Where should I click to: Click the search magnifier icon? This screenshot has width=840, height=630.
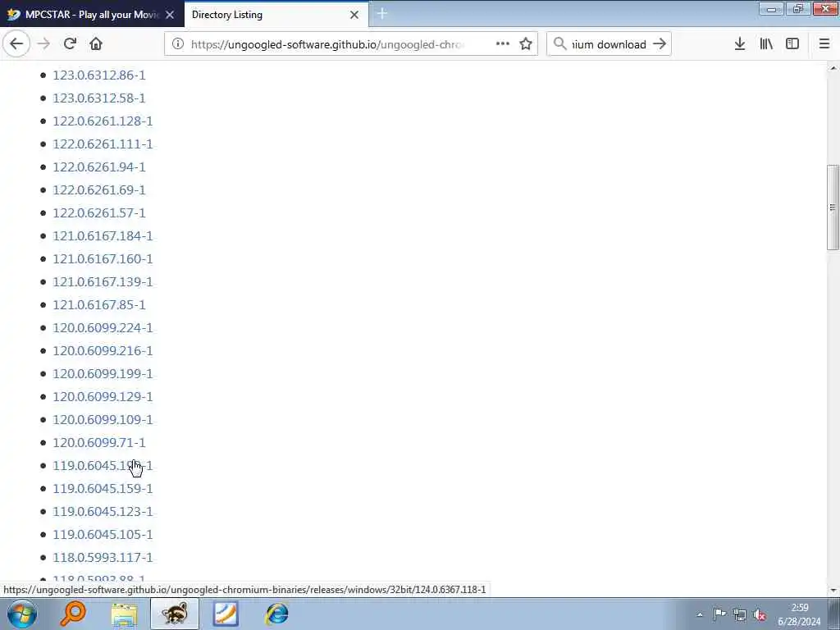559,44
